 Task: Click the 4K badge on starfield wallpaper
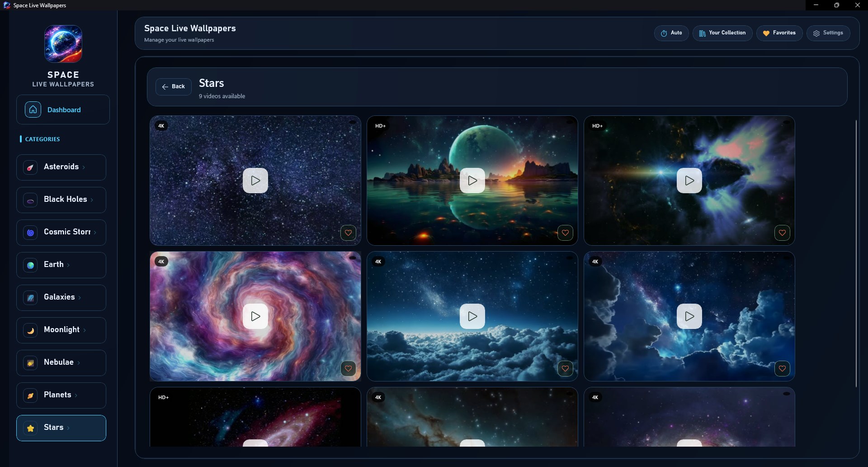pyautogui.click(x=161, y=126)
